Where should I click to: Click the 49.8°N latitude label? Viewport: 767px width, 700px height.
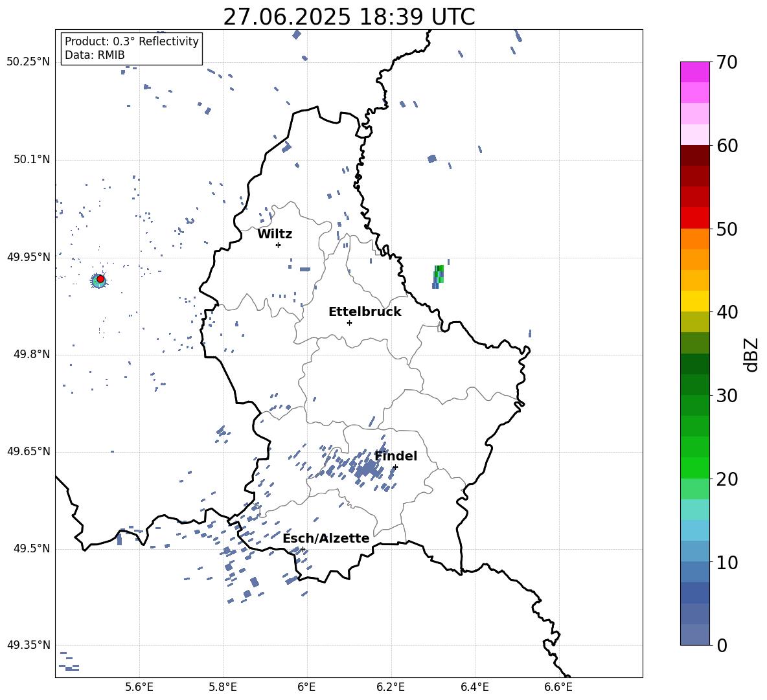click(31, 354)
